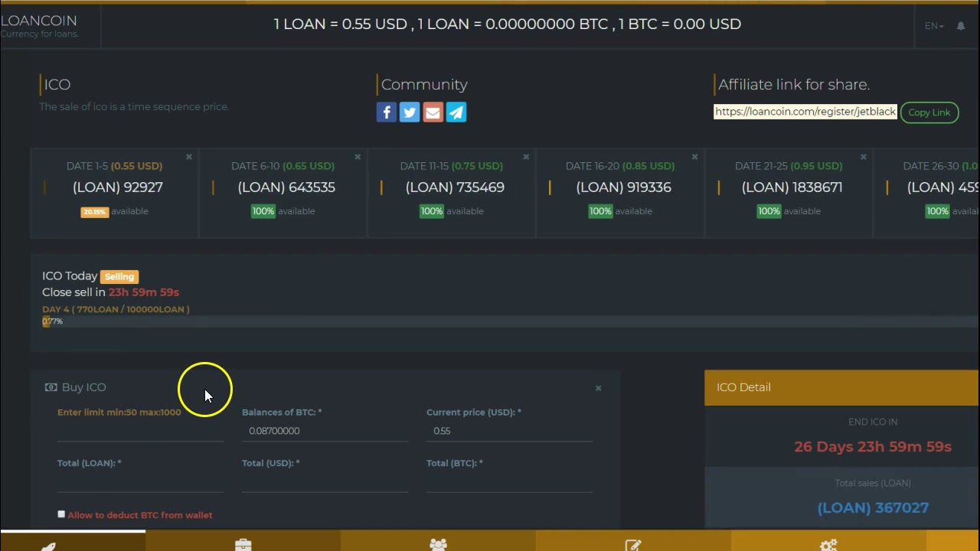Image resolution: width=980 pixels, height=551 pixels.
Task: Close the Buy ICO panel
Action: tap(599, 388)
